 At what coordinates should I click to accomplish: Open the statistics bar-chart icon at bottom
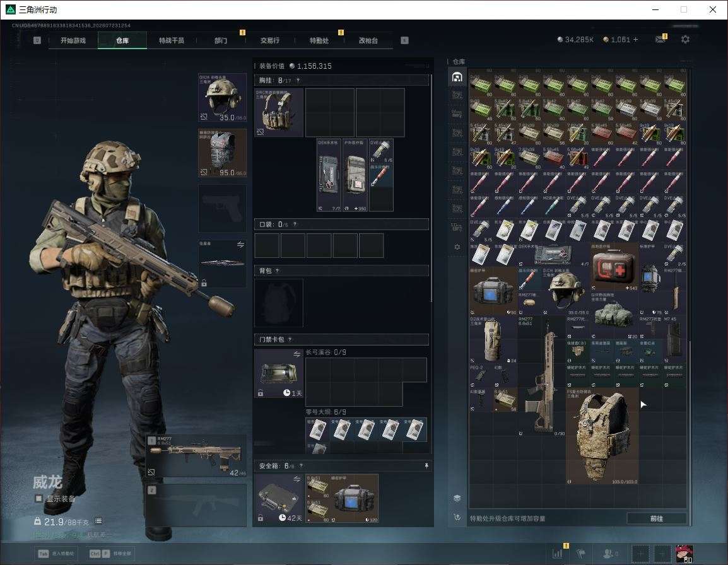click(558, 554)
